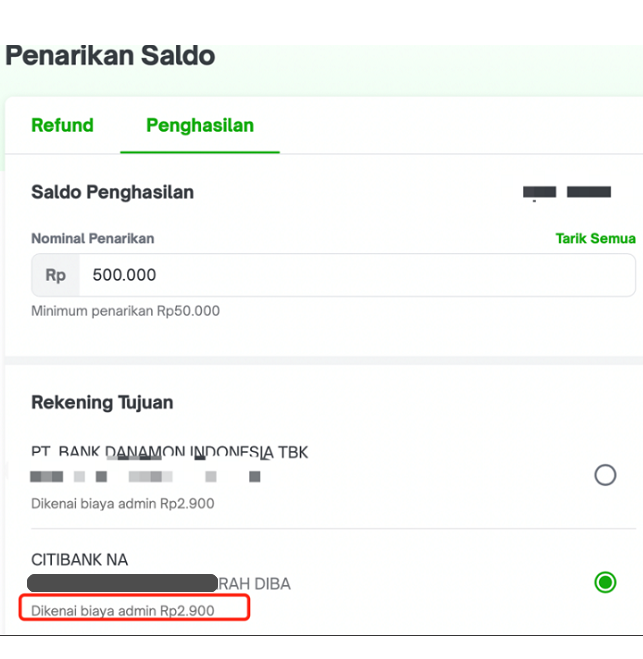
Task: Click the Tarik Semua link
Action: click(x=595, y=239)
